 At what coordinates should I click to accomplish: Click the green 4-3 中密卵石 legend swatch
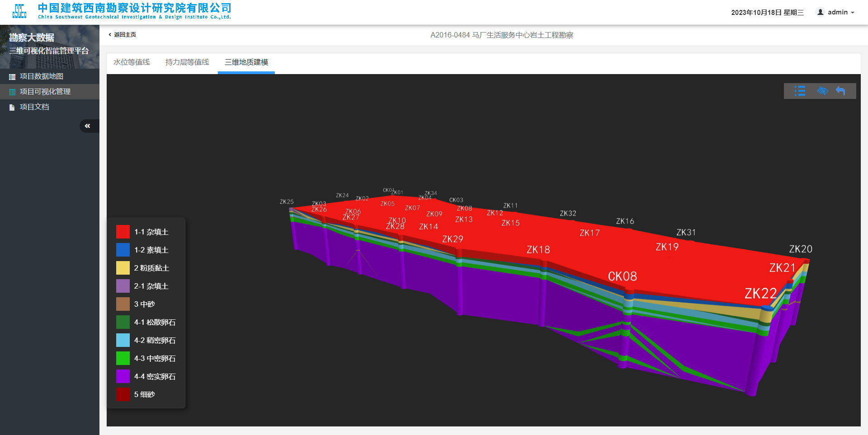(x=123, y=358)
